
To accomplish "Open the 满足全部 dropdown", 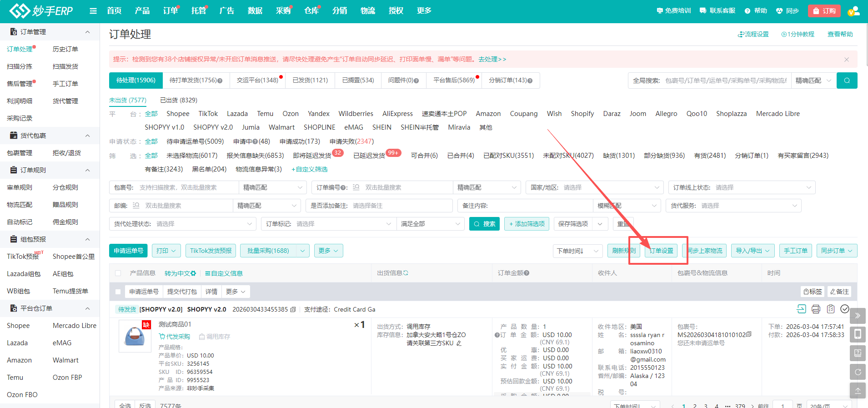I will click(x=430, y=224).
